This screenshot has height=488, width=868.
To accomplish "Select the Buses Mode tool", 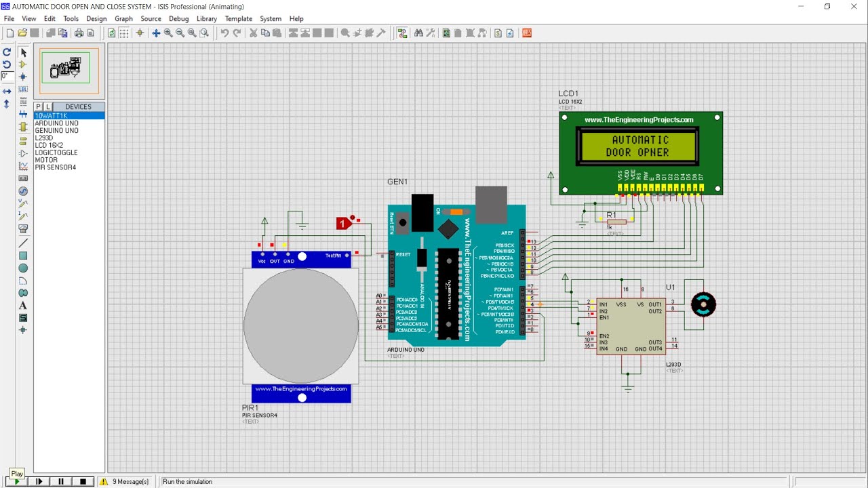I will point(23,114).
